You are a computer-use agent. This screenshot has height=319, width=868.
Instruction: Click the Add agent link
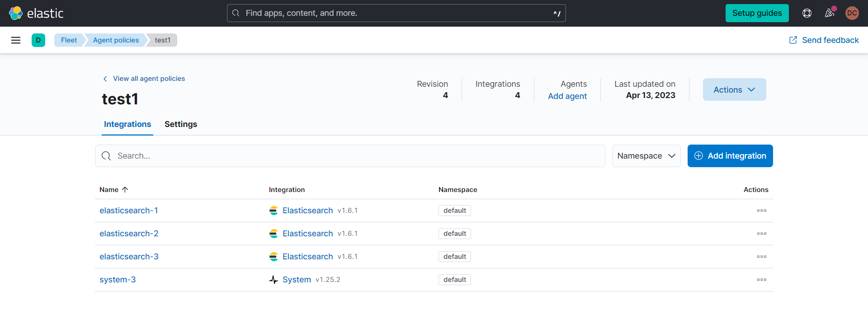click(x=567, y=96)
